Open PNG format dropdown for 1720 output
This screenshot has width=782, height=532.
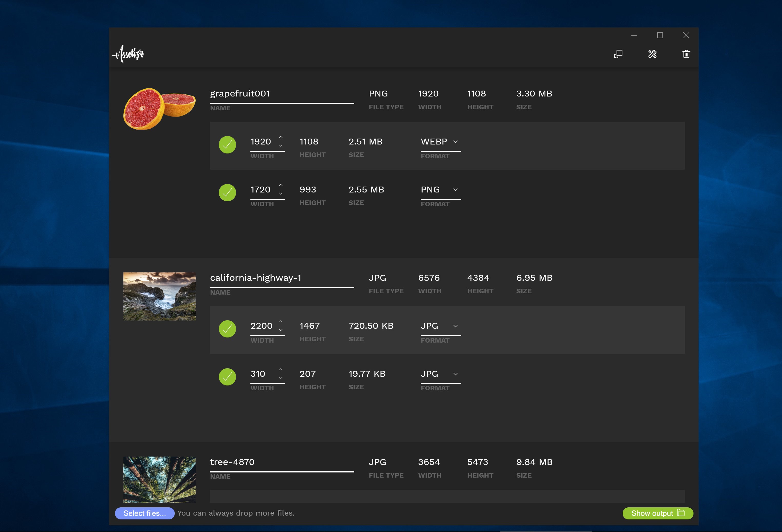tap(440, 190)
